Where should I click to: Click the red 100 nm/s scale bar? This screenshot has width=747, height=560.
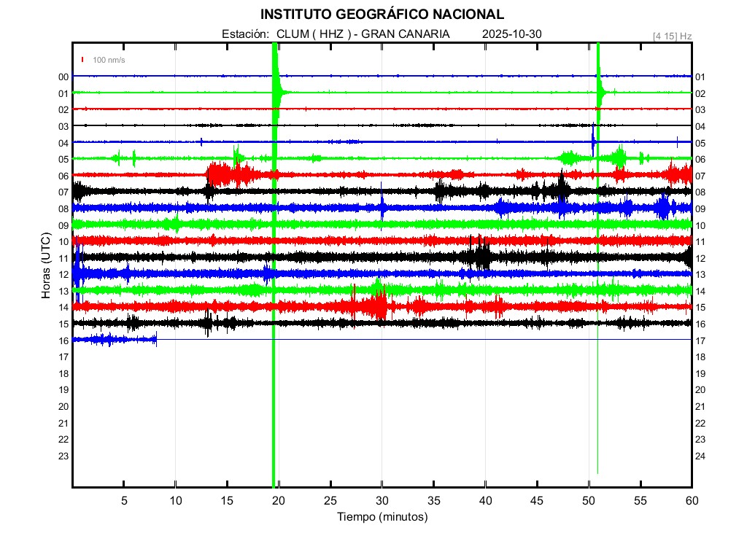(x=83, y=60)
